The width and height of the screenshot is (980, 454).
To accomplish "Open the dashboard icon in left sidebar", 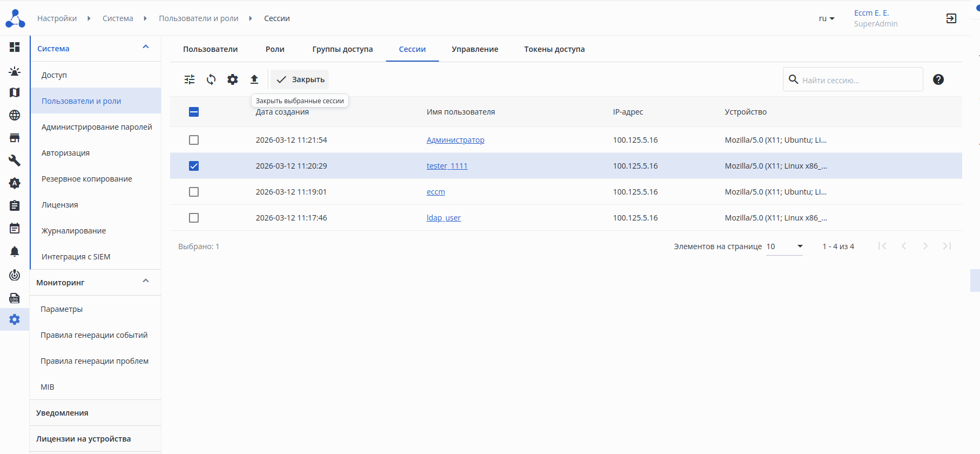I will 15,47.
